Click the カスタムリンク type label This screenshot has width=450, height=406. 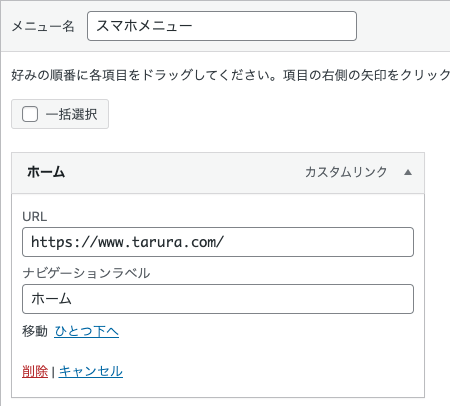346,172
